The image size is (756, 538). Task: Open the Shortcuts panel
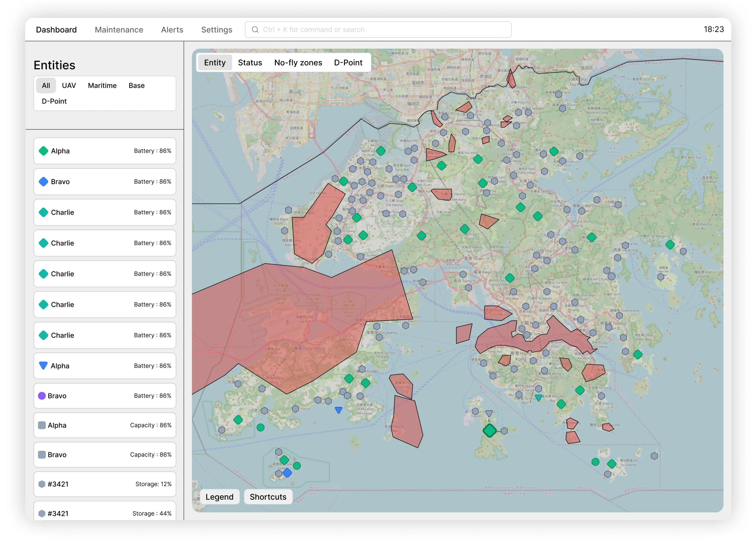tap(268, 496)
